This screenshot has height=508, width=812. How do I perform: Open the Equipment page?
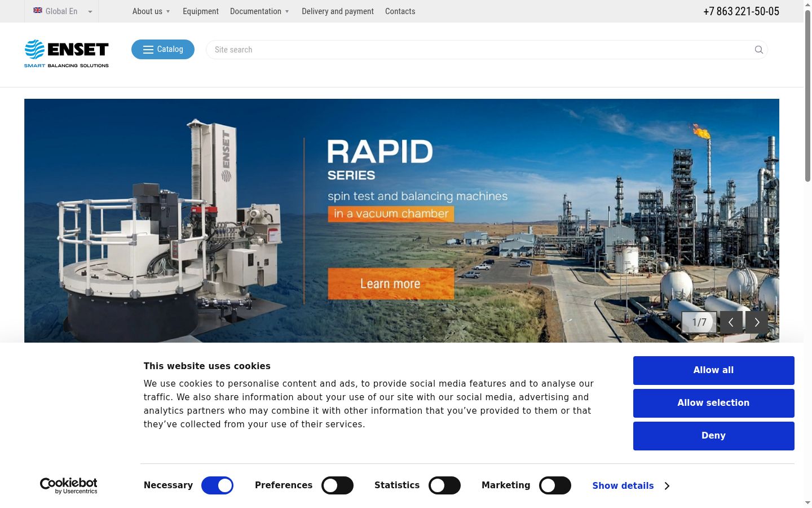(201, 11)
